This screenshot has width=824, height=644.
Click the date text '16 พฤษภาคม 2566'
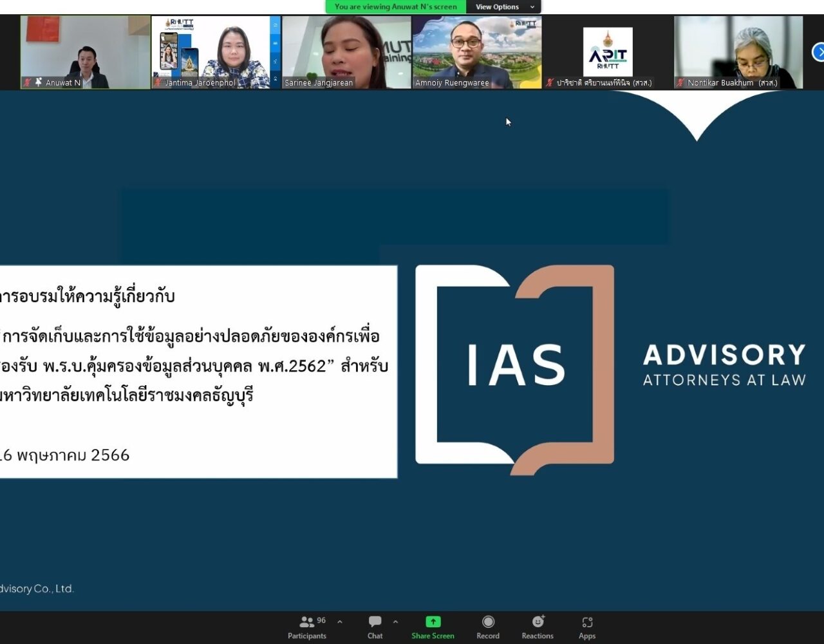[x=64, y=455]
